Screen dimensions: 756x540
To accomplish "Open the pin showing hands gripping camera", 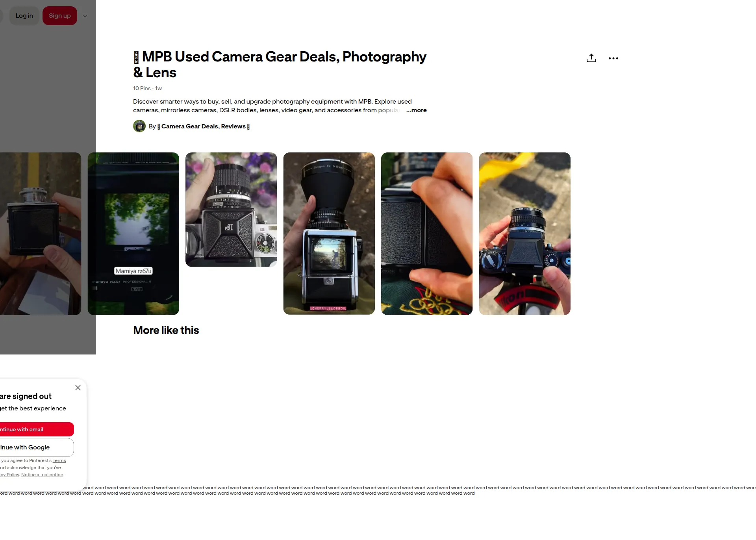I will pyautogui.click(x=427, y=234).
